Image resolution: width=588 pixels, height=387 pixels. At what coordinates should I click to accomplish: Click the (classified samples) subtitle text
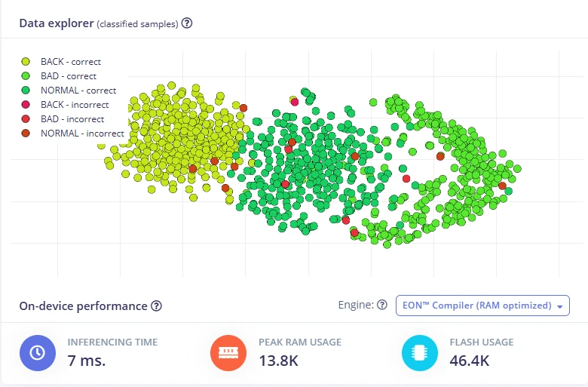137,24
